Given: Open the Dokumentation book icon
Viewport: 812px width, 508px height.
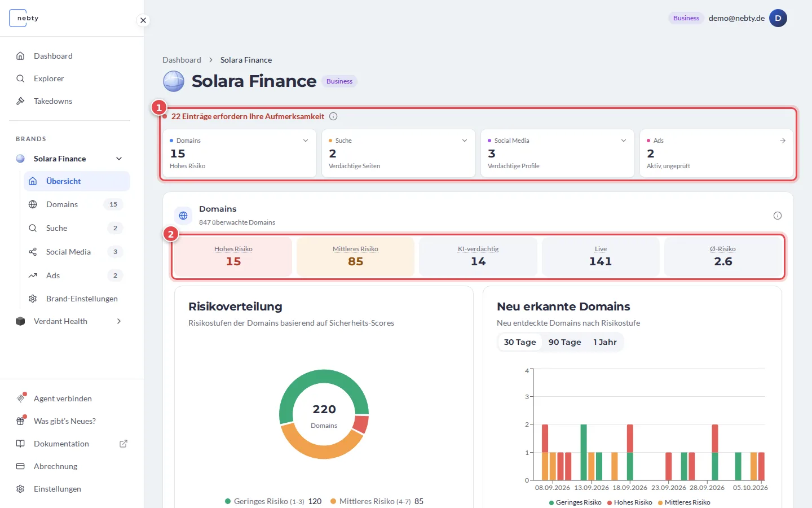Looking at the screenshot, I should pyautogui.click(x=20, y=444).
